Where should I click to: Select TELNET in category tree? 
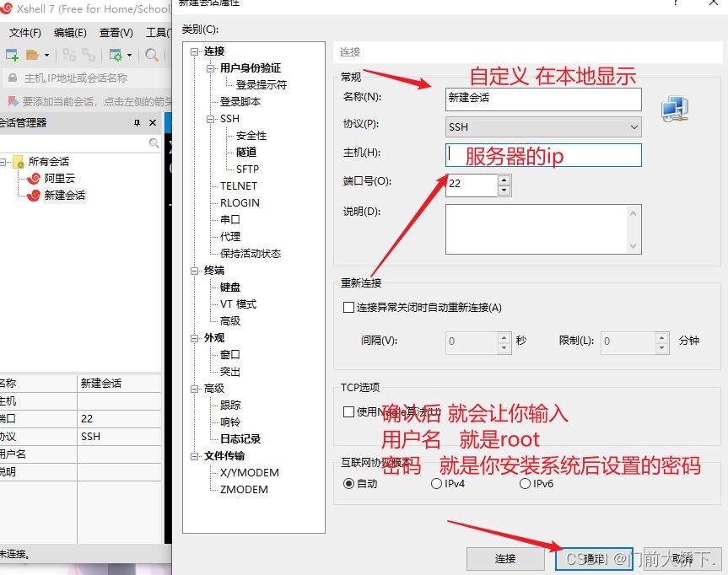tap(239, 186)
